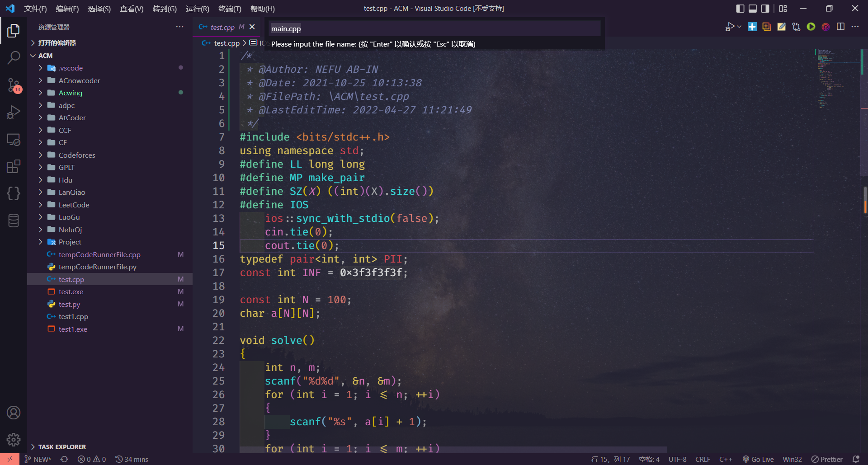The image size is (868, 465).
Task: Run the code with Code Runner play button
Action: (x=811, y=27)
